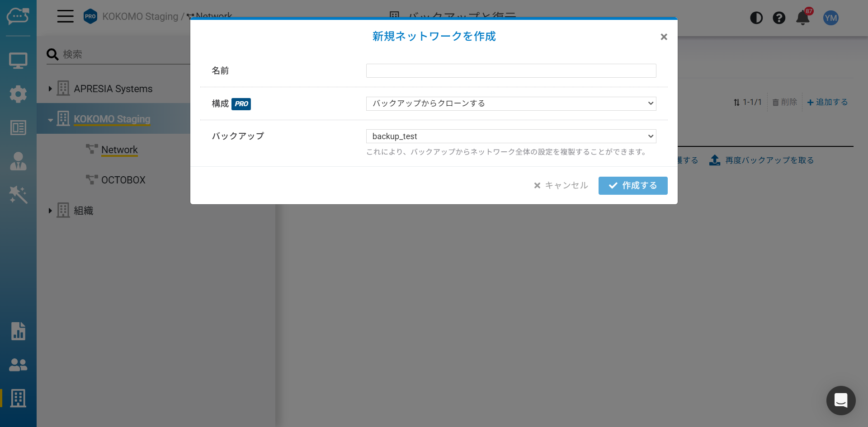Click the 作成する create button
Image resolution: width=868 pixels, height=427 pixels.
[x=632, y=186]
